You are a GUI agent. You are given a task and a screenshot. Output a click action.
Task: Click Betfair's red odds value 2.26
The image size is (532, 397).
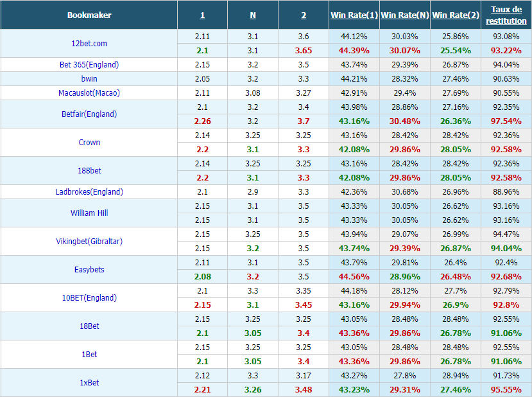click(202, 121)
